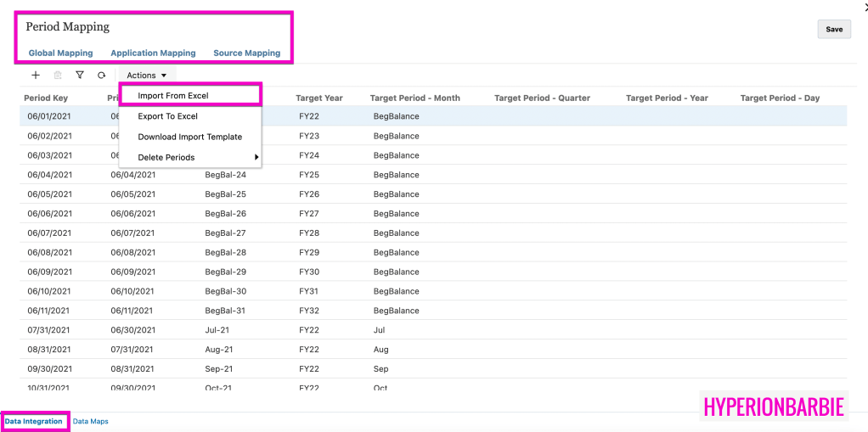This screenshot has width=868, height=432.
Task: Click the Target Year column header
Action: click(x=319, y=98)
